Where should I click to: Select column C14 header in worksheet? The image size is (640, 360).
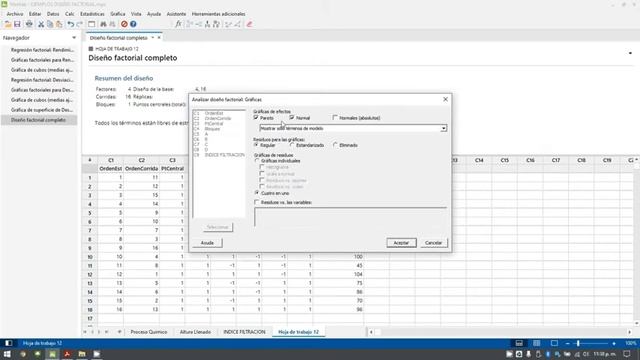479,160
